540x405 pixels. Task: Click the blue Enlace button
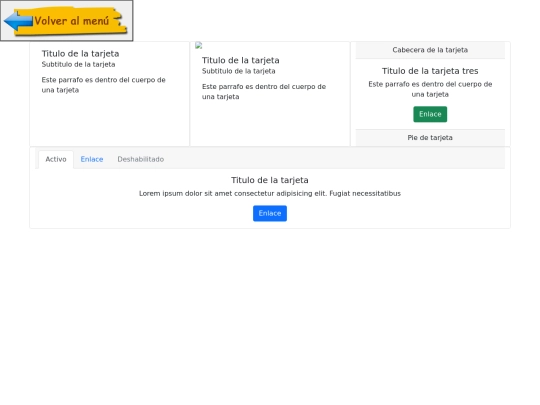[270, 214]
